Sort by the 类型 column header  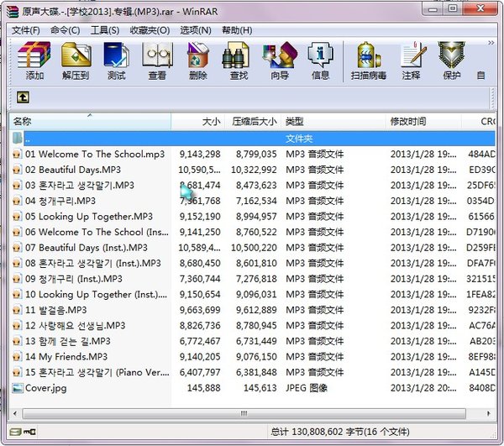click(x=333, y=122)
